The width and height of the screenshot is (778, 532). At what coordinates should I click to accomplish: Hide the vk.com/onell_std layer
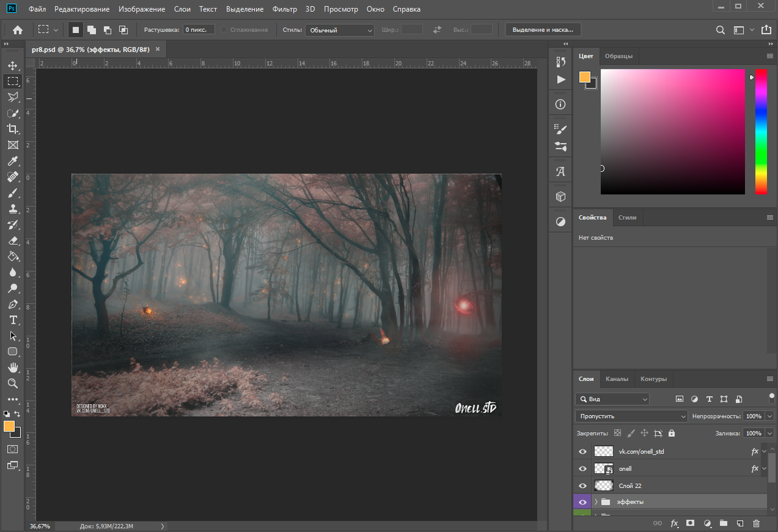pyautogui.click(x=582, y=451)
